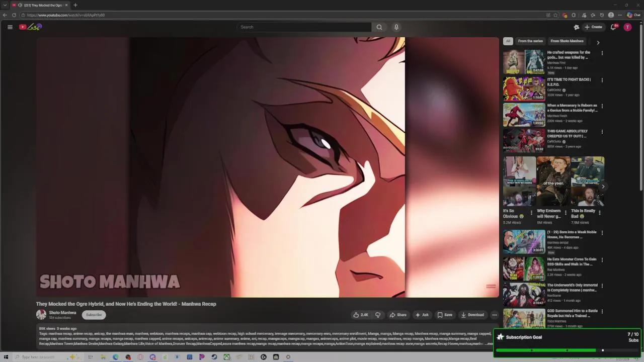Open the browser Chat sidebar button

click(x=634, y=15)
